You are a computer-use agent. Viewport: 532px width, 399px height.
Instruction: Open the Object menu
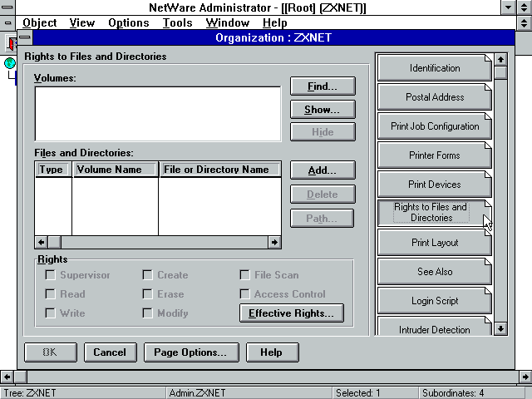point(39,22)
